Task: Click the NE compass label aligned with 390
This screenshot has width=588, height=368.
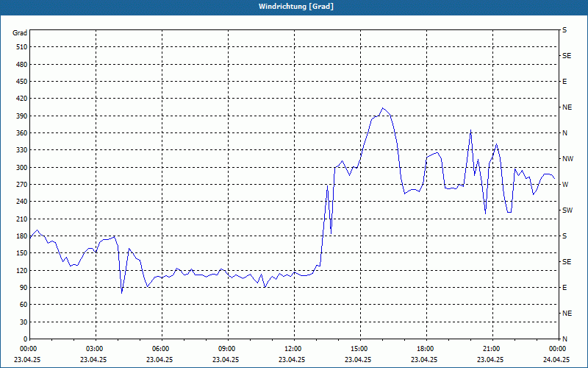Action: click(x=567, y=107)
